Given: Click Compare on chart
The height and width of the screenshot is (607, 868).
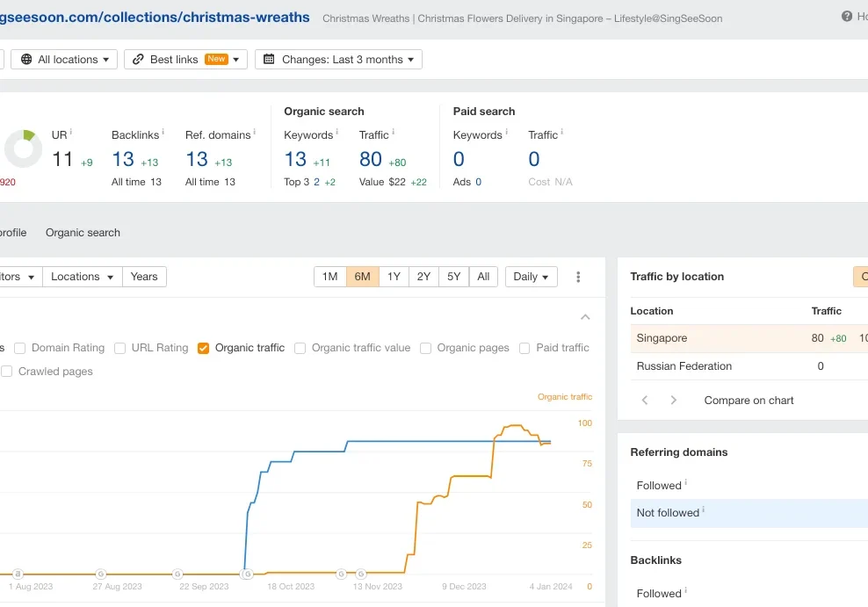Looking at the screenshot, I should pos(749,400).
